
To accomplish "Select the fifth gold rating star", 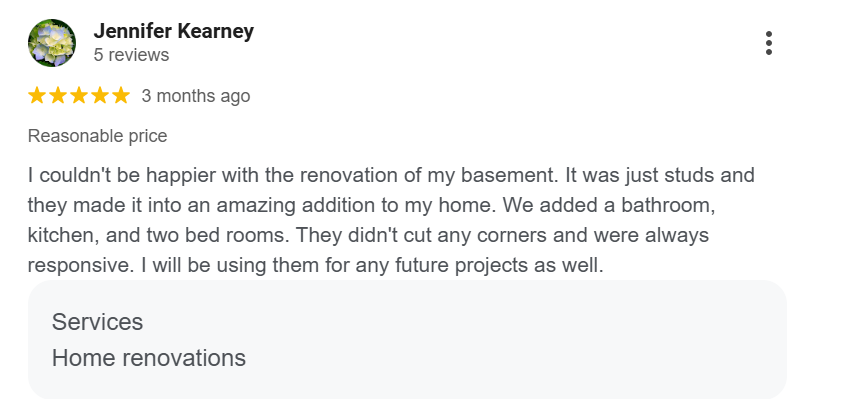I will tap(121, 95).
